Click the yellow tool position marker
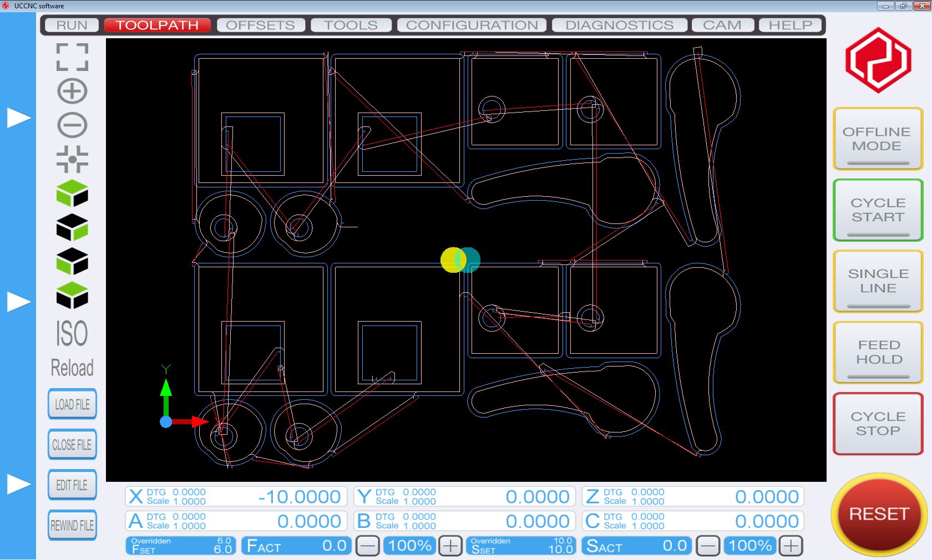The width and height of the screenshot is (932, 560). click(x=453, y=259)
